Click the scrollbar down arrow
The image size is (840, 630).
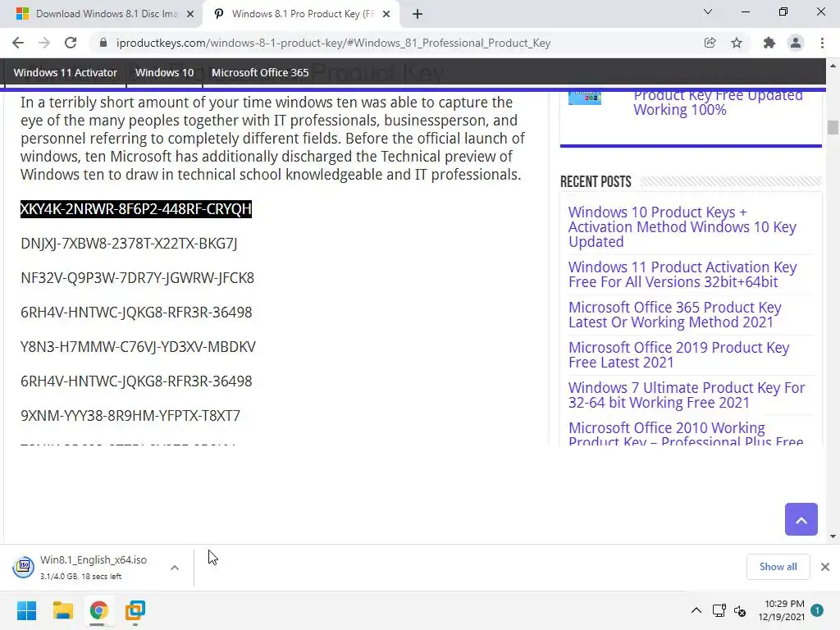(x=833, y=536)
